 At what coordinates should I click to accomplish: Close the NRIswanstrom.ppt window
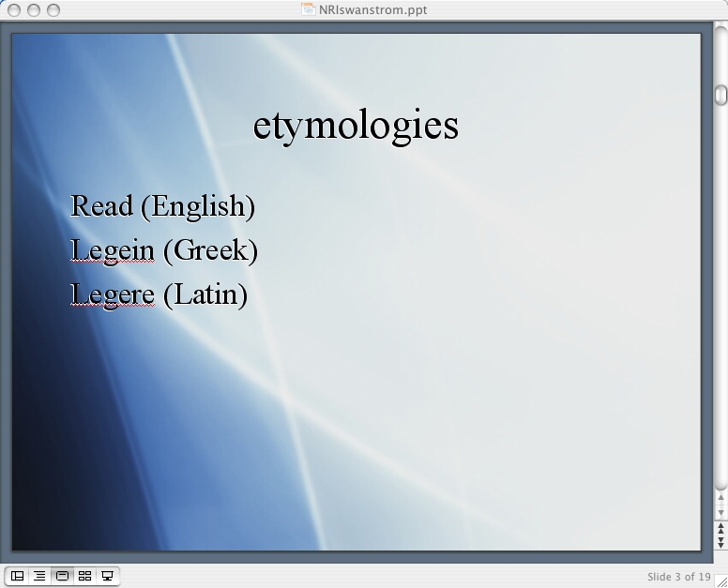click(14, 9)
